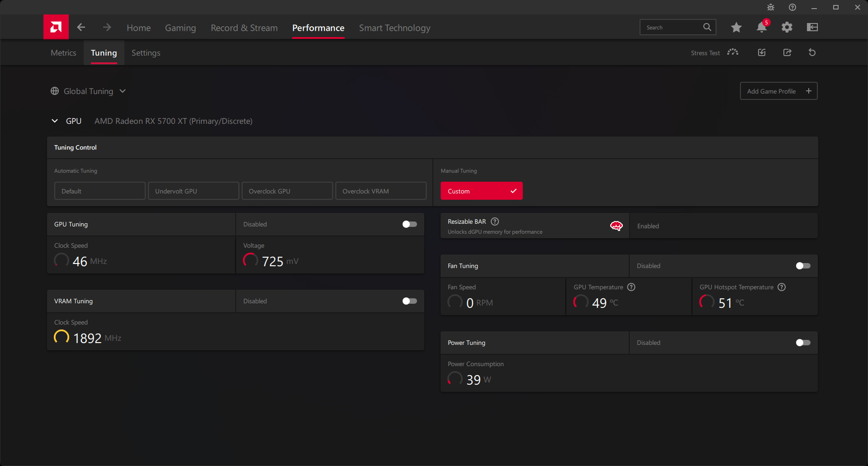Switch to the Settings sub-tab
868x466 pixels.
146,52
